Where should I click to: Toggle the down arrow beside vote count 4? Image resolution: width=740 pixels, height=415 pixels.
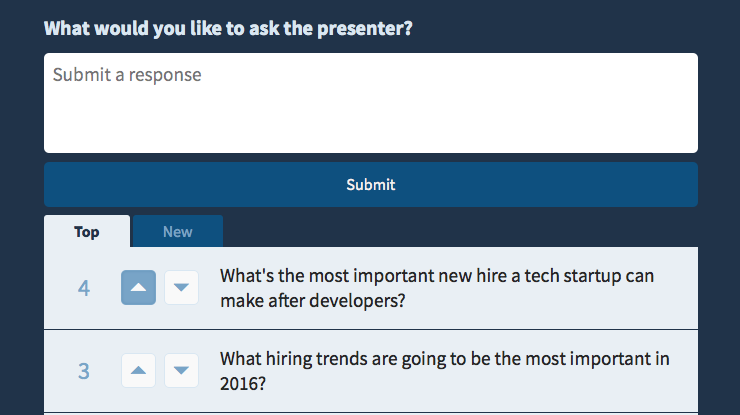pyautogui.click(x=181, y=288)
